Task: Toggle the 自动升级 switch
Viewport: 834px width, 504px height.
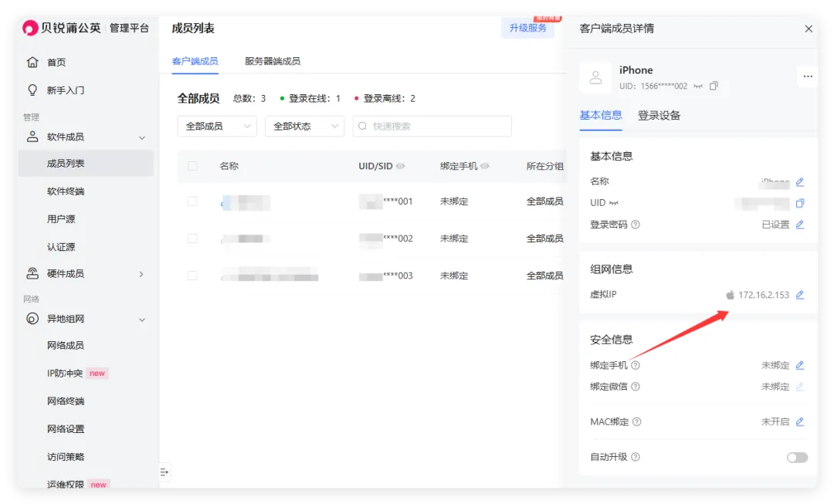Action: (x=797, y=457)
